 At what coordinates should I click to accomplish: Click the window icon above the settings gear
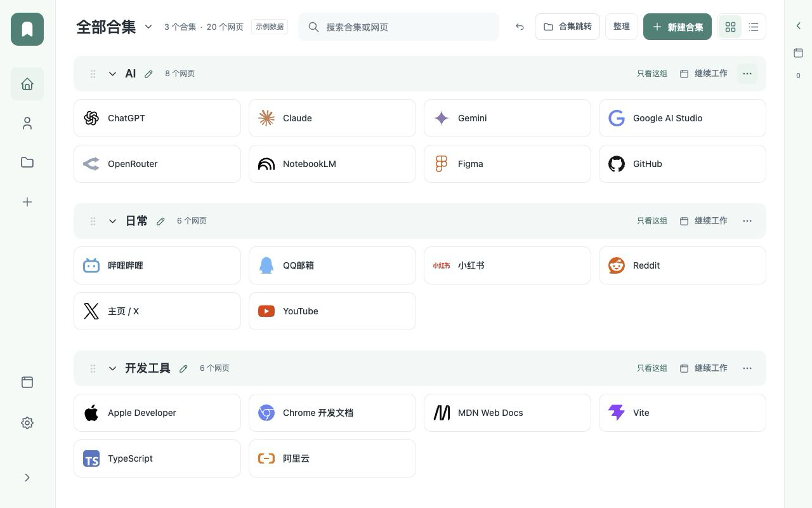click(x=27, y=382)
